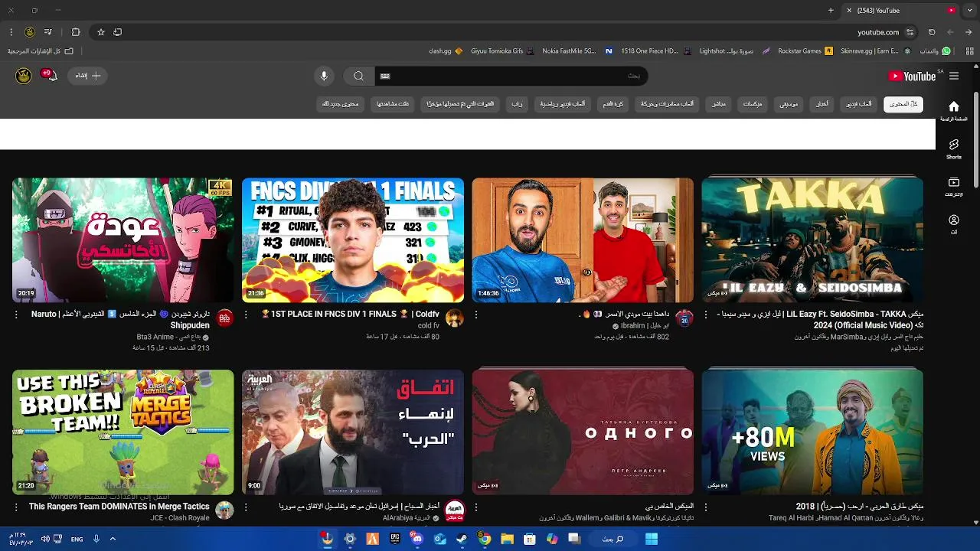Open the on-screen keyboard icon in search box
Screen dimensions: 980x551
pyautogui.click(x=385, y=76)
